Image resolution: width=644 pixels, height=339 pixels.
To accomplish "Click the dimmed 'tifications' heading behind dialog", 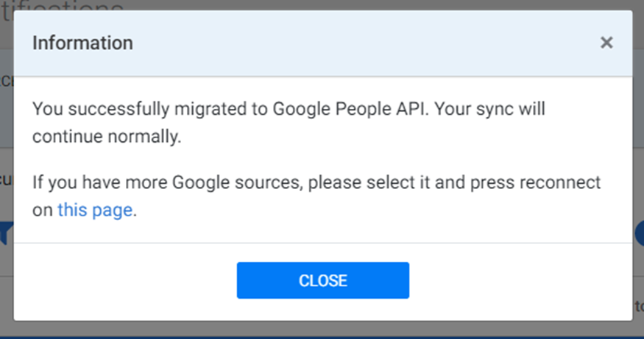I will (63, 6).
